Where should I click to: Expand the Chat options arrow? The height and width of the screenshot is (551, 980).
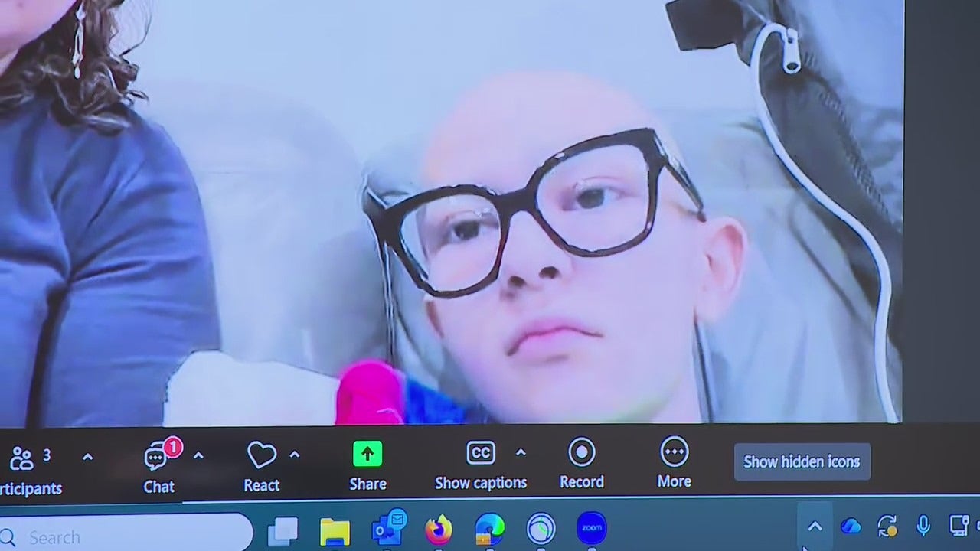[198, 456]
